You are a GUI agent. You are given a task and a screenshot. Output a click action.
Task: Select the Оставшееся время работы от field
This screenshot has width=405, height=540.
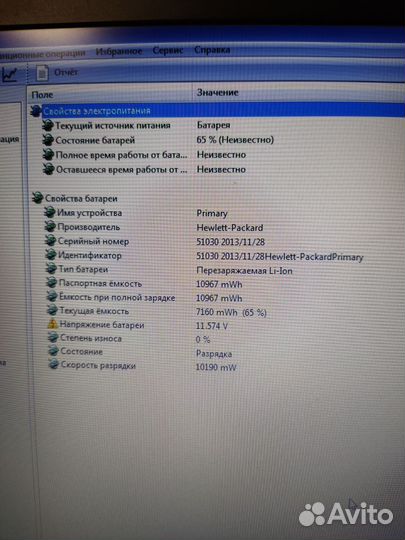coord(122,169)
